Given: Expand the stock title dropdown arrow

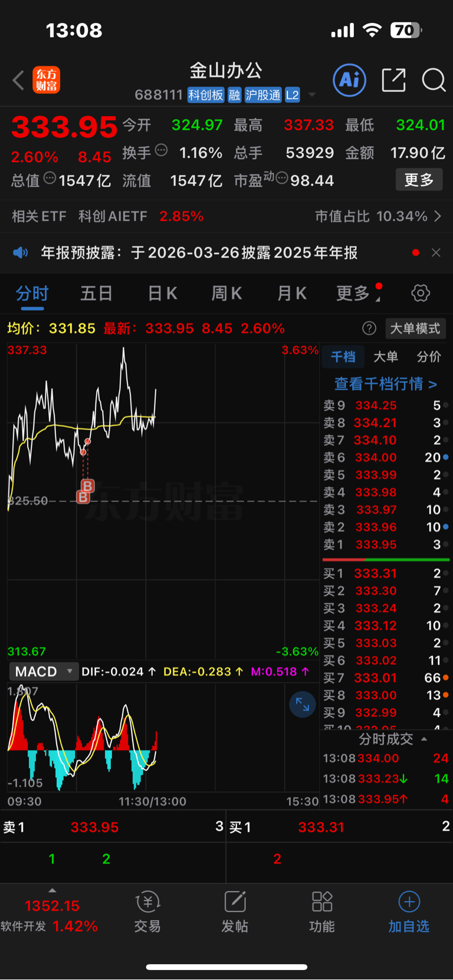Looking at the screenshot, I should tap(312, 95).
